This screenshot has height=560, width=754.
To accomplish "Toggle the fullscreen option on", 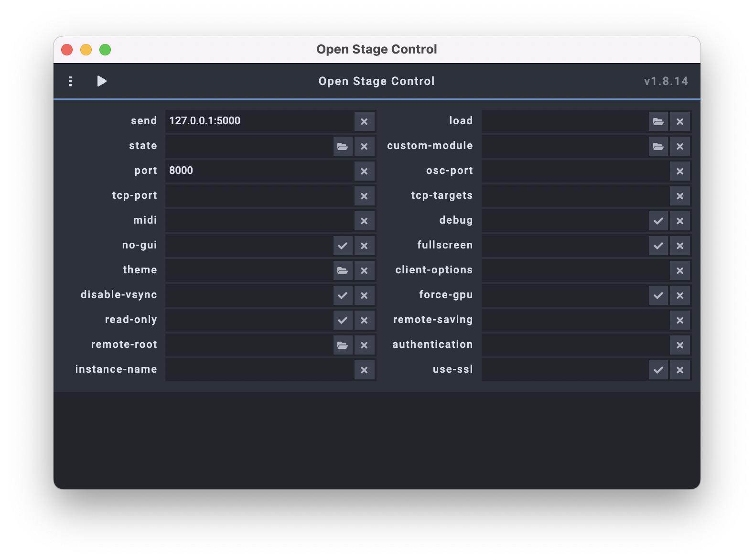I will 658,246.
